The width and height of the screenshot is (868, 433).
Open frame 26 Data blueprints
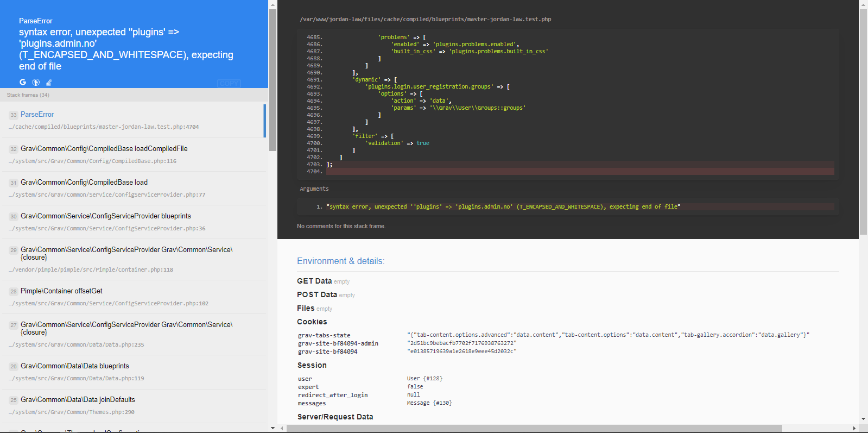coord(134,372)
